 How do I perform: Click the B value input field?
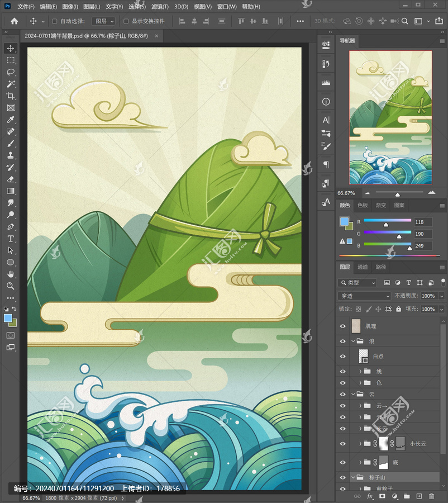423,246
